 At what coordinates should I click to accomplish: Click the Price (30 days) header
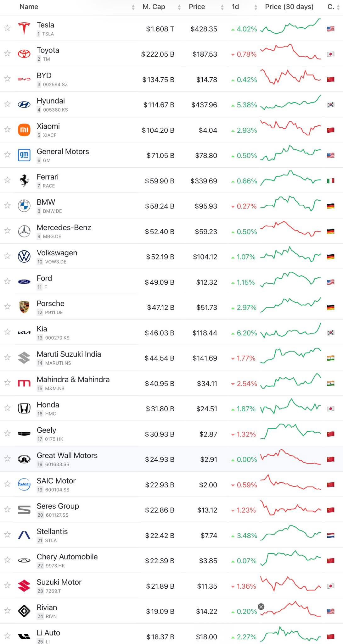click(289, 7)
